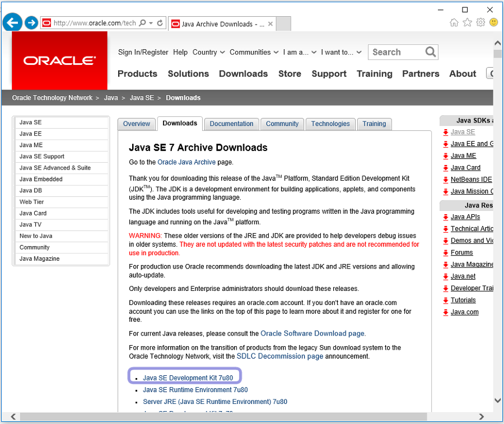Expand the Communities dropdown
The image size is (504, 424).
pos(254,53)
